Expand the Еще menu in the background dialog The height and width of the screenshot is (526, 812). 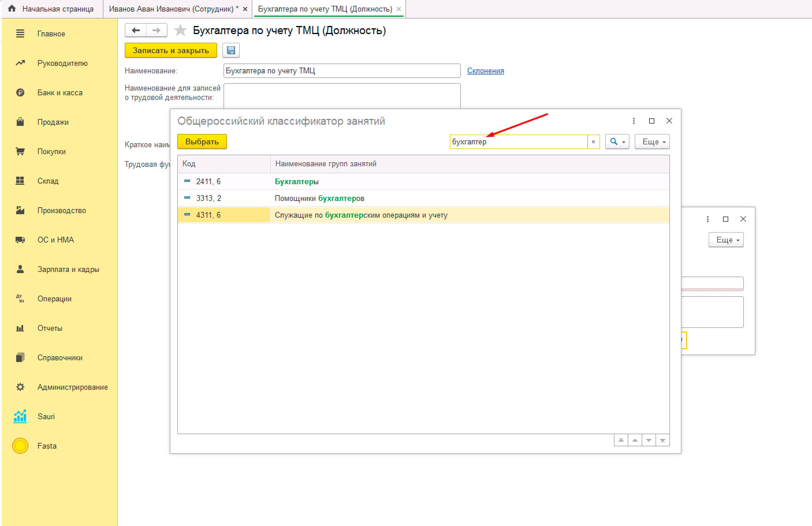pos(726,240)
